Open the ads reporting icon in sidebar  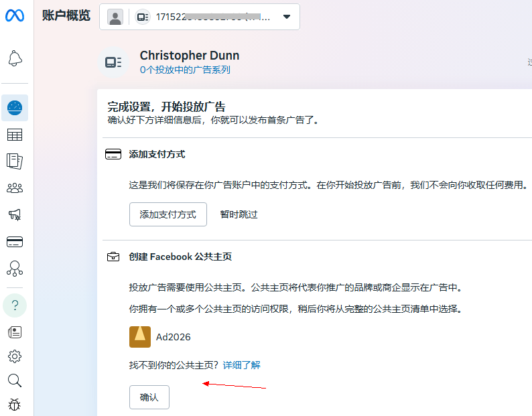[x=15, y=161]
